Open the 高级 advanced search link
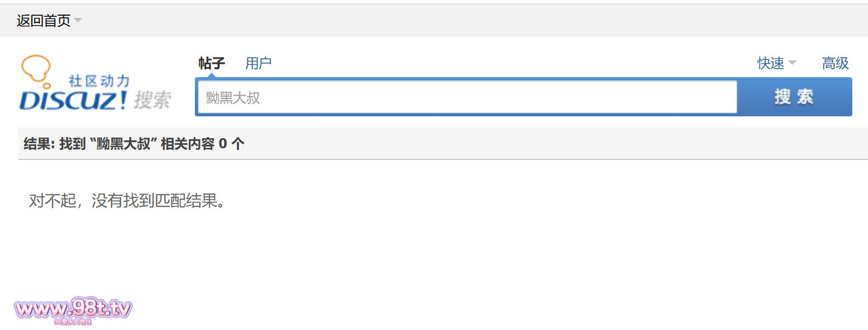The height and width of the screenshot is (330, 868). [835, 63]
